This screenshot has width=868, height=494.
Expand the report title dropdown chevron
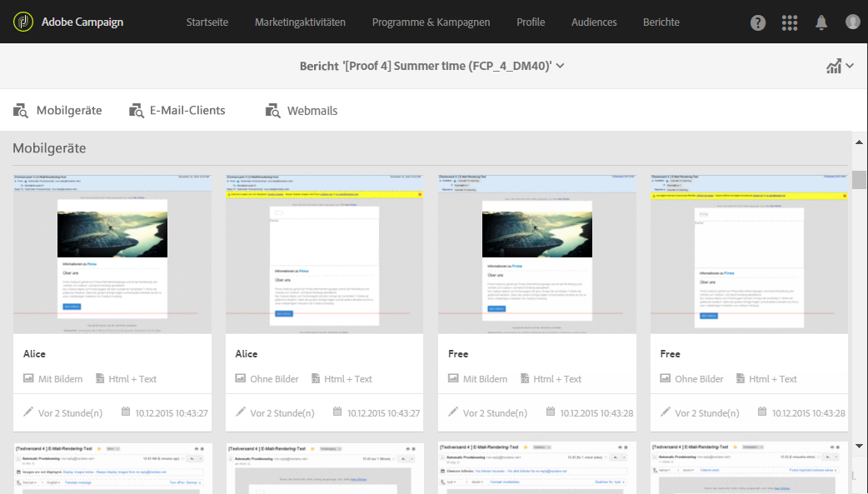point(561,66)
